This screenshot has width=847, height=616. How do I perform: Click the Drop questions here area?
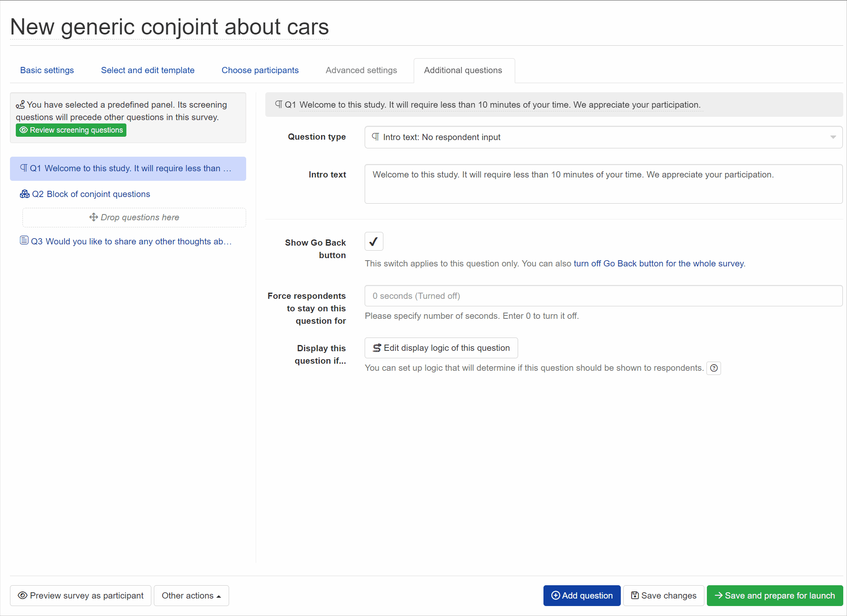(134, 217)
